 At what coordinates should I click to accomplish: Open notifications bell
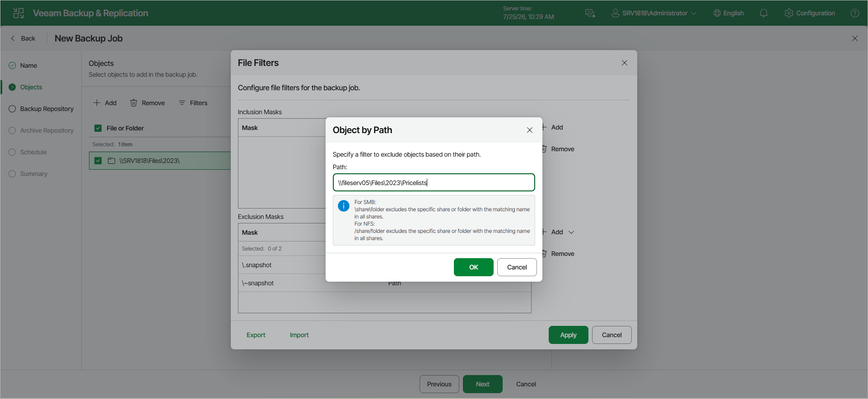point(764,13)
